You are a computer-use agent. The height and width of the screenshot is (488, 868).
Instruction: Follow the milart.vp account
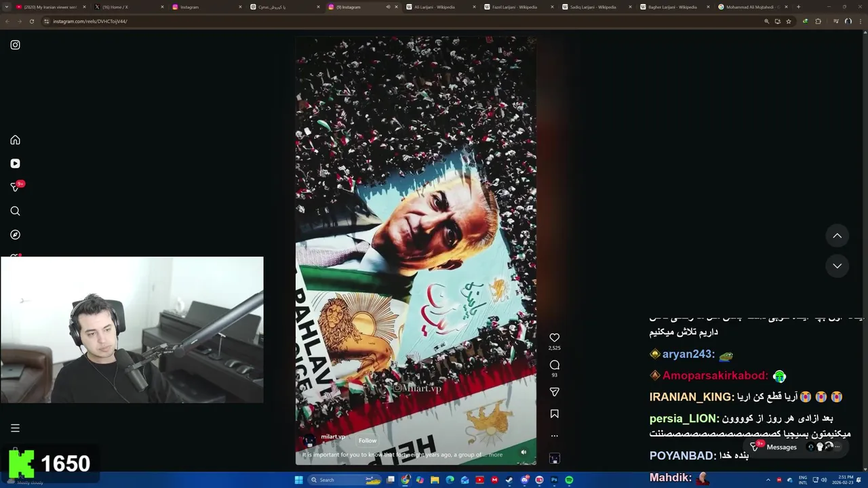click(368, 441)
